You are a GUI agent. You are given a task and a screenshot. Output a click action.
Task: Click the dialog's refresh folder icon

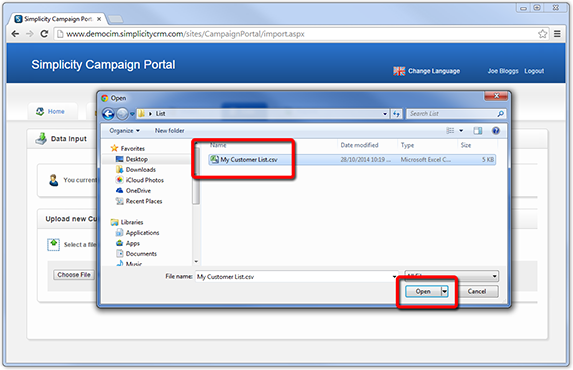tap(396, 114)
